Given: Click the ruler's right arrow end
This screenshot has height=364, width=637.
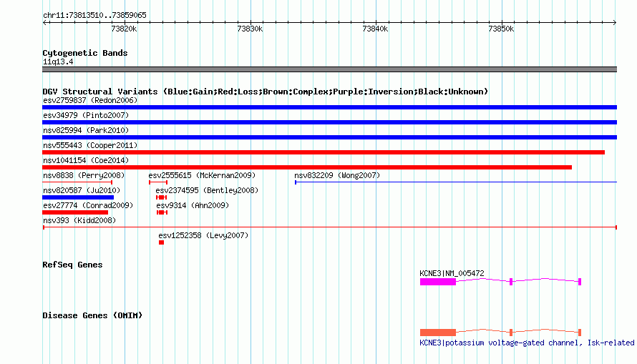Looking at the screenshot, I should (x=615, y=22).
